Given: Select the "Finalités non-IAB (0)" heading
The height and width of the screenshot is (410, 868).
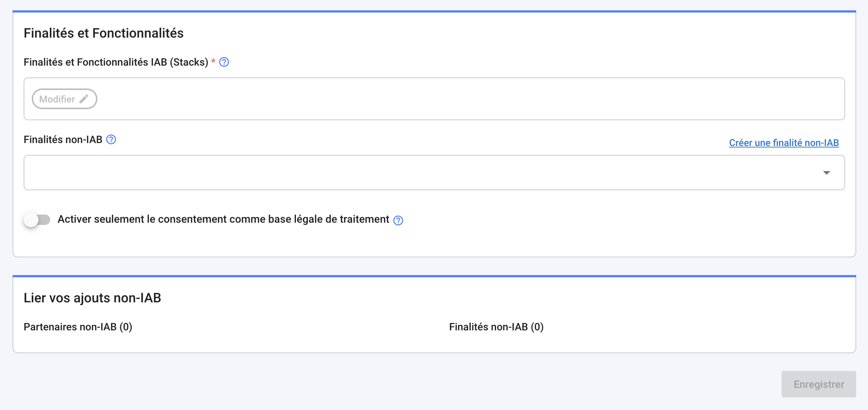Looking at the screenshot, I should (496, 327).
